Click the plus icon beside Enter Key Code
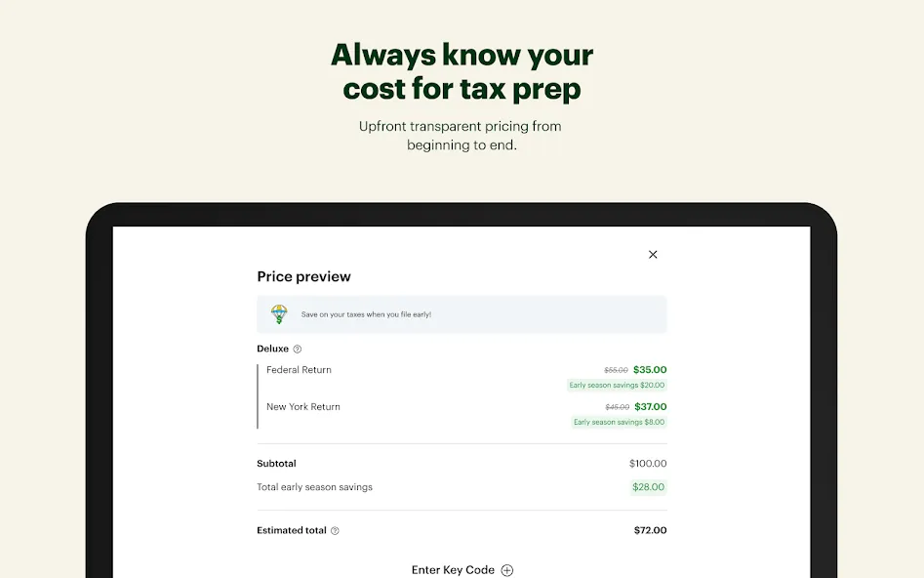 pyautogui.click(x=506, y=570)
